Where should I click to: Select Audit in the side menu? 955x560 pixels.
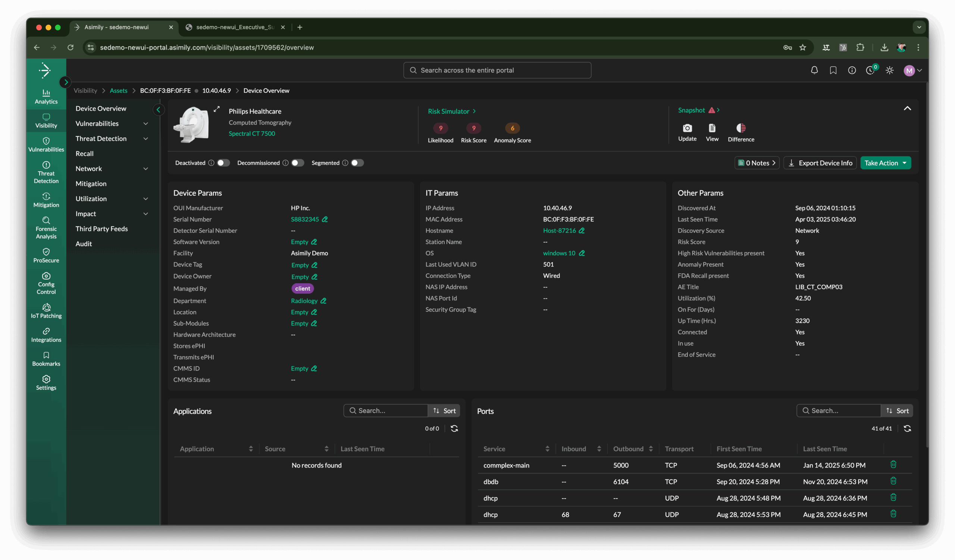(83, 244)
